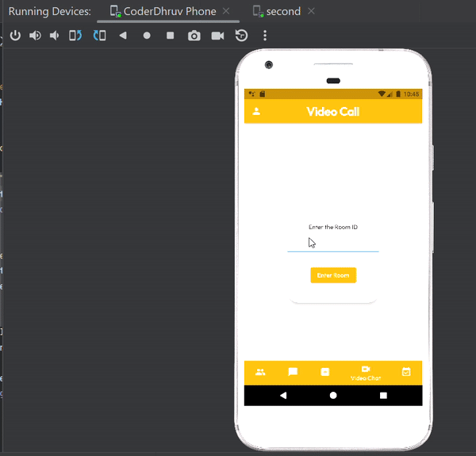Close the second device tab
476x456 pixels.
coord(311,11)
